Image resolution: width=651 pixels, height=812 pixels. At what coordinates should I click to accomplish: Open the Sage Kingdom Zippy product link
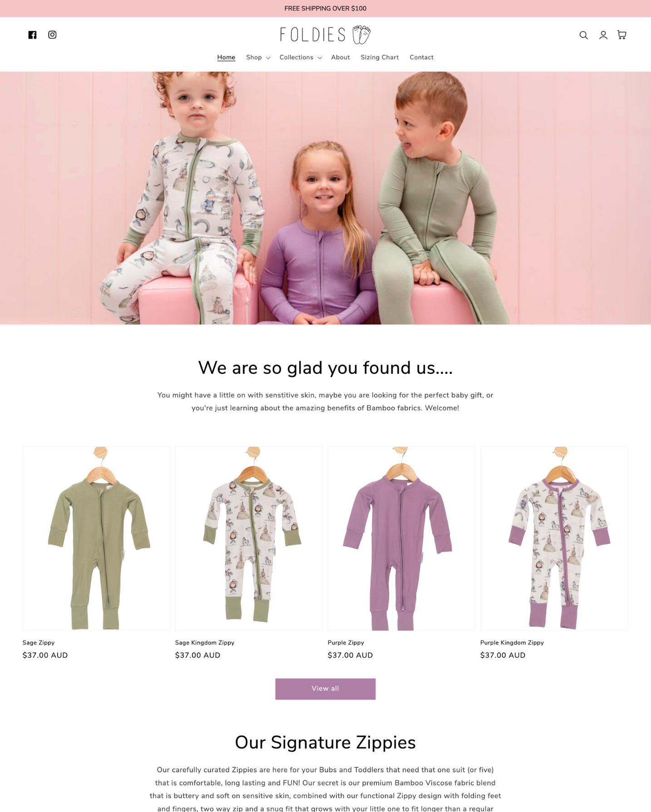point(205,643)
